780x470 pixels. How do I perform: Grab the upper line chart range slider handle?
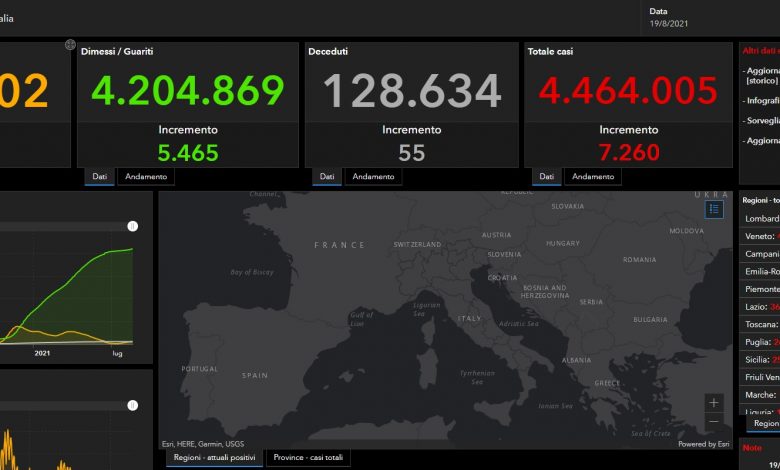(x=132, y=227)
